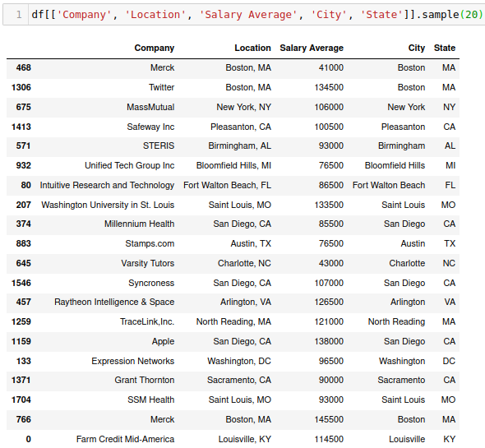485x448 pixels.
Task: Select the Apple company cell
Action: (163, 341)
